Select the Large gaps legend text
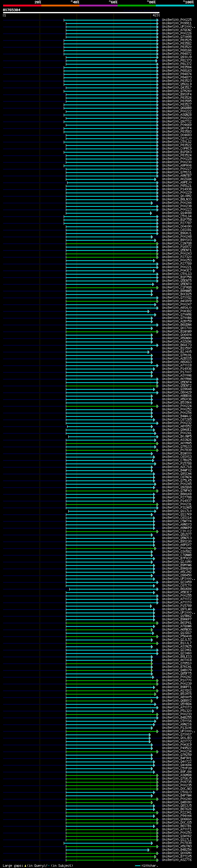 coord(38,865)
